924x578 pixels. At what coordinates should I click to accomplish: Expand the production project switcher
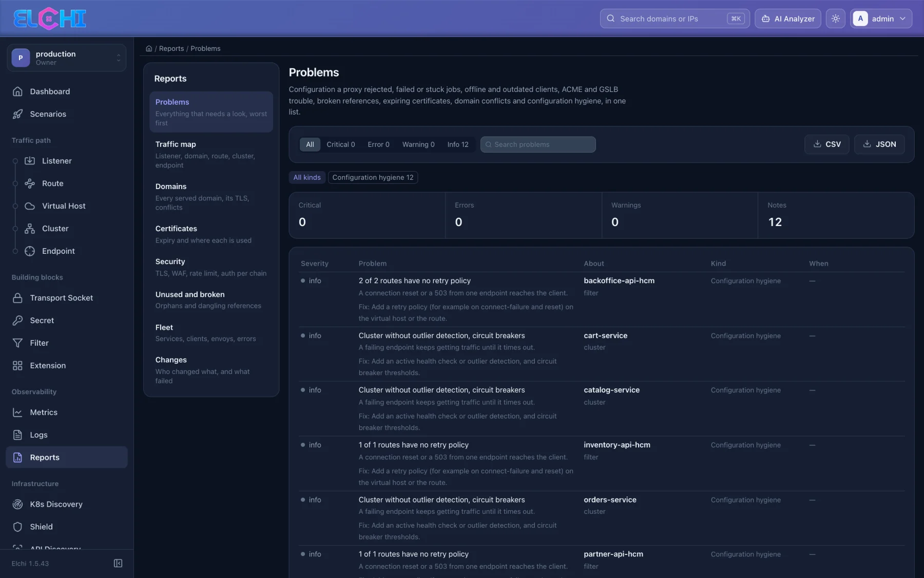[67, 58]
